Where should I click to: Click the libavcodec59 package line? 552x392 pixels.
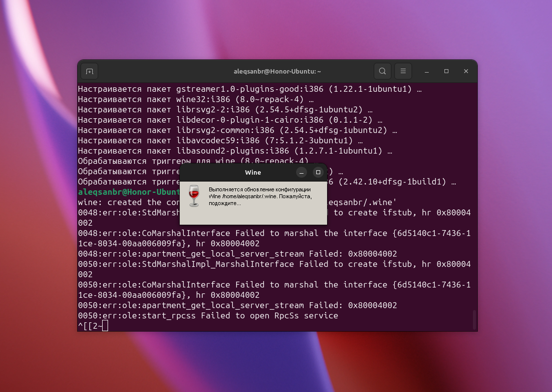[225, 141]
